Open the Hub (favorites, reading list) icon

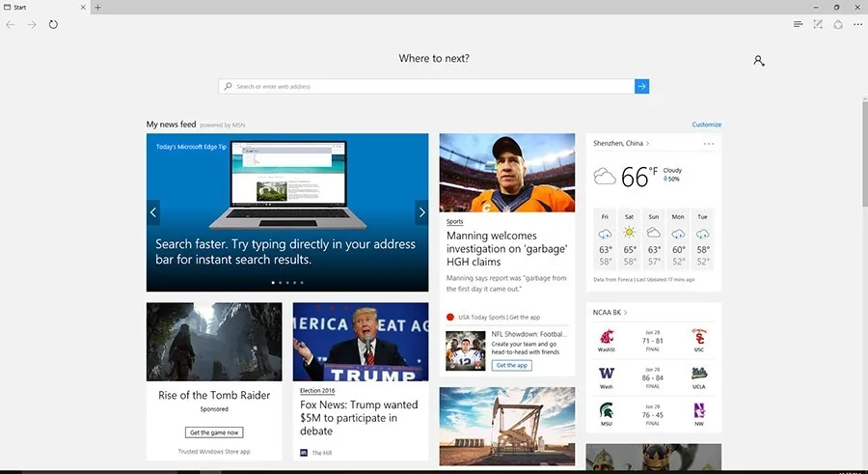[798, 24]
